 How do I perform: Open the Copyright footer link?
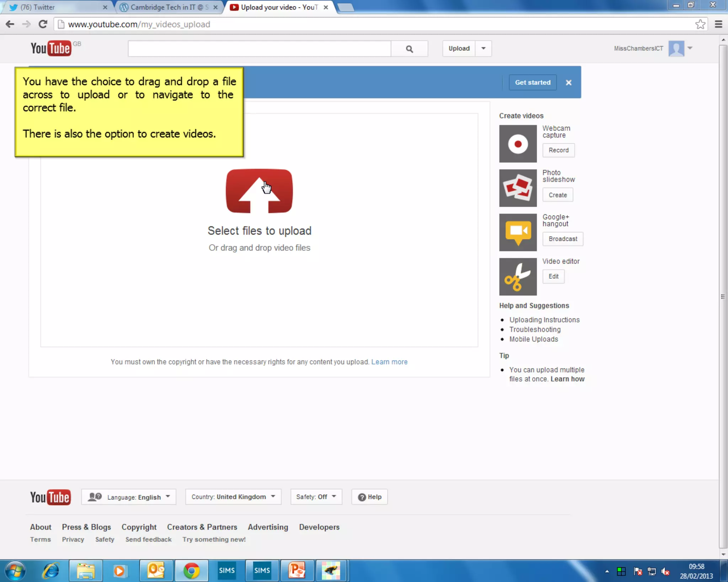(x=139, y=527)
